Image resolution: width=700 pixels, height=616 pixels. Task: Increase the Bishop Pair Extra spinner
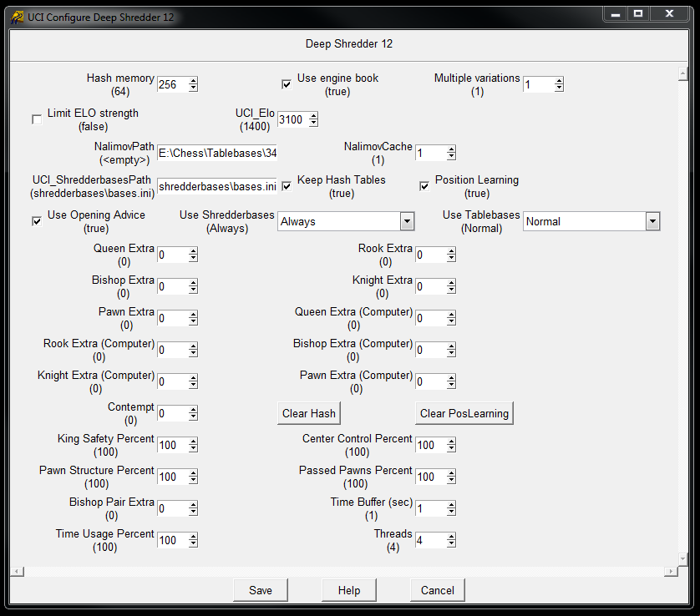pyautogui.click(x=193, y=504)
